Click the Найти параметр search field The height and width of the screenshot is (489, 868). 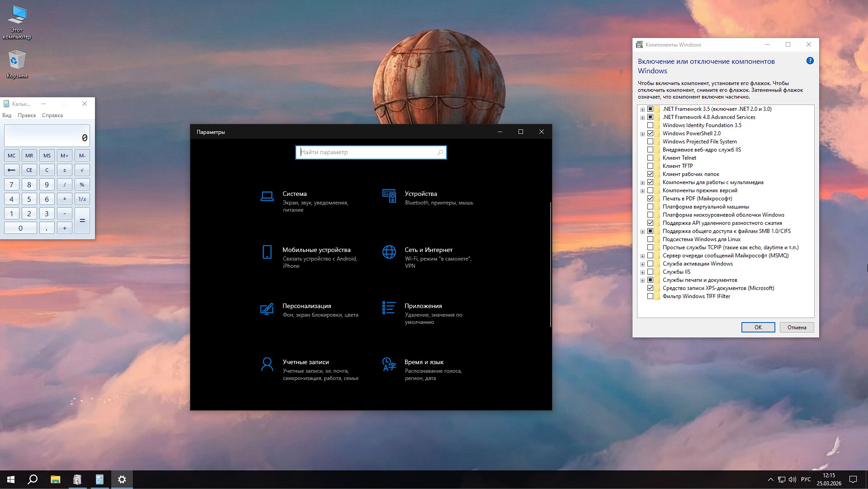[371, 152]
